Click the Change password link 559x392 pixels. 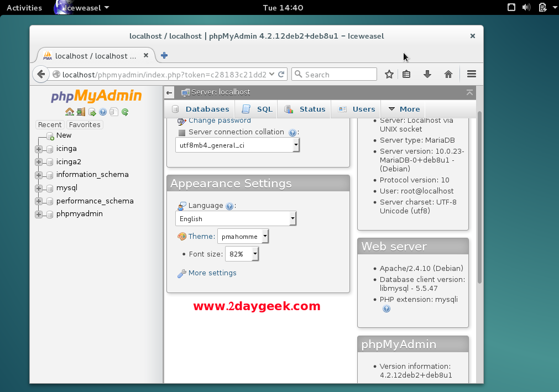220,121
